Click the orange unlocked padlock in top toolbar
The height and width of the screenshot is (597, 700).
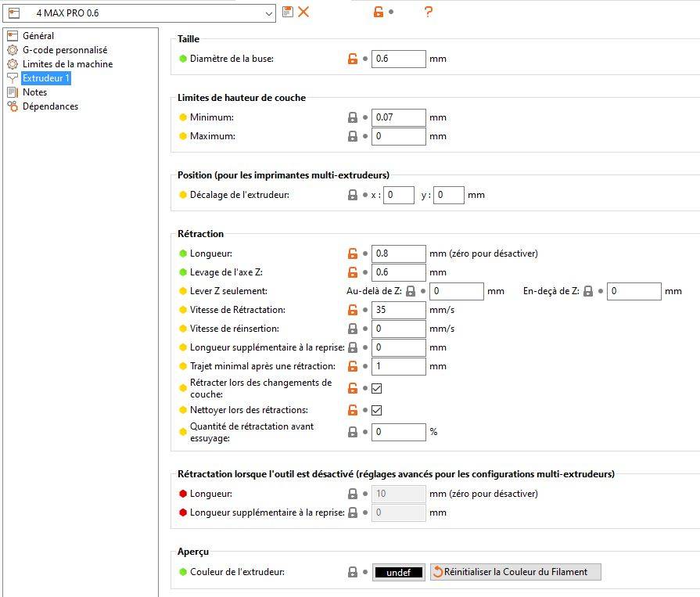(378, 12)
